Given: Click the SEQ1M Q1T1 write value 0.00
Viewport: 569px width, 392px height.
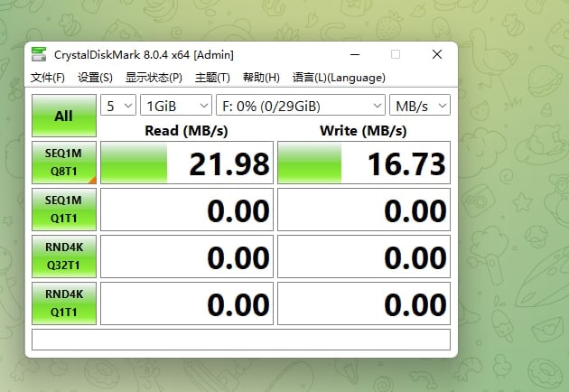Looking at the screenshot, I should coord(364,210).
